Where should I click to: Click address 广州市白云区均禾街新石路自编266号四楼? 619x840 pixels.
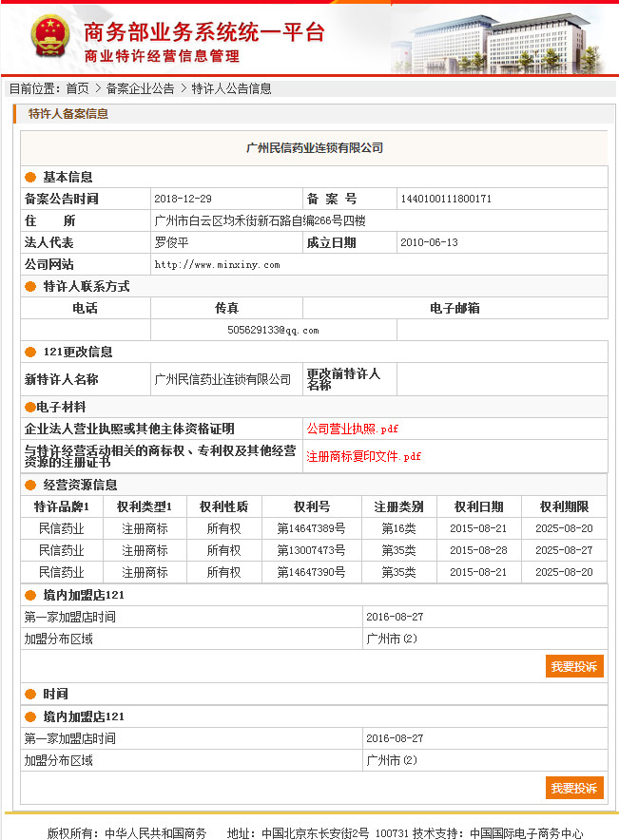260,220
